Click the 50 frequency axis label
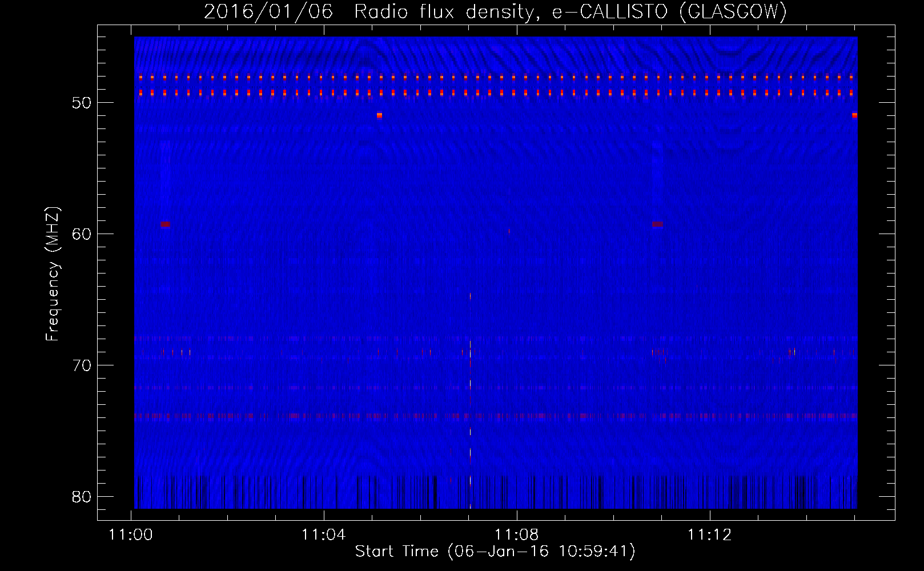Viewport: 924px width, 571px height. [x=82, y=103]
